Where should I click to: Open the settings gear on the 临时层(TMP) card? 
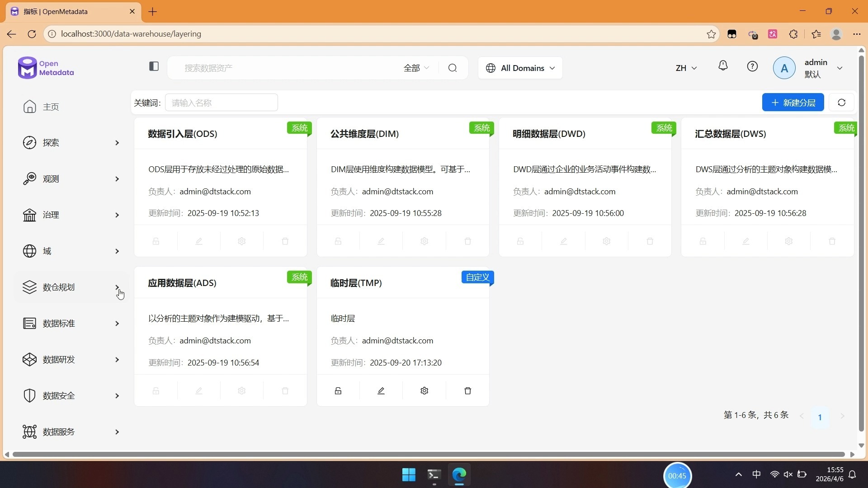click(x=424, y=391)
